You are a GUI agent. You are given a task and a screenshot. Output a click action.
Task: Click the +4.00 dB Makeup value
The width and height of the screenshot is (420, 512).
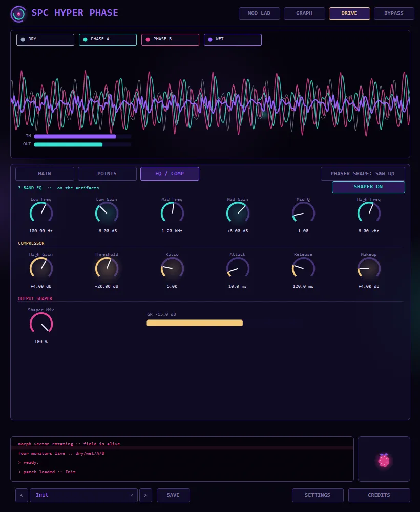coord(369,286)
